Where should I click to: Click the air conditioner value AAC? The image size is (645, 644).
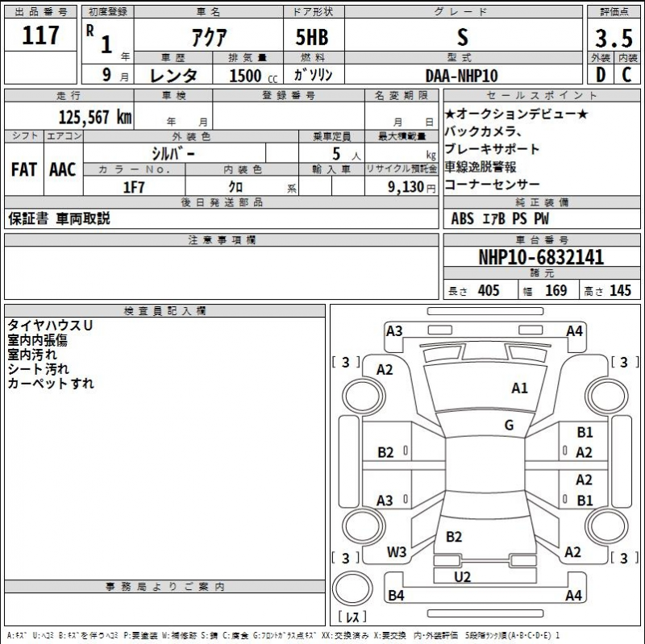(63, 169)
